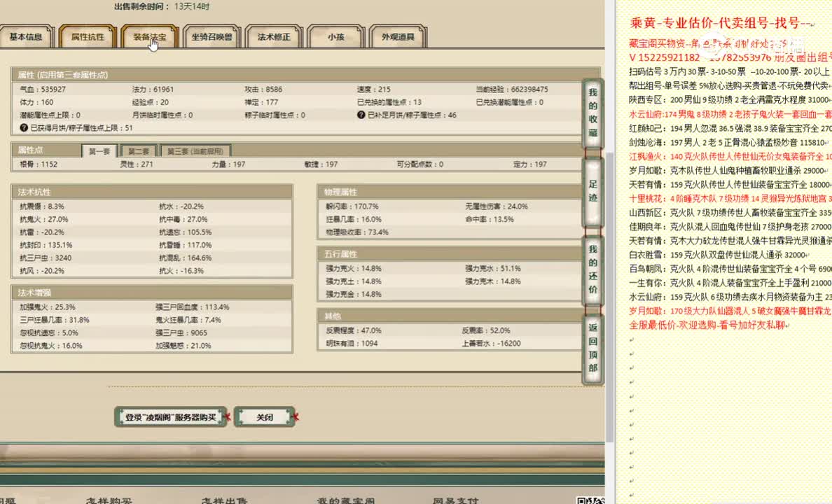This screenshot has width=832, height=504.
Task: Click the 加强鬼火：25.3% entry
Action: pos(48,307)
